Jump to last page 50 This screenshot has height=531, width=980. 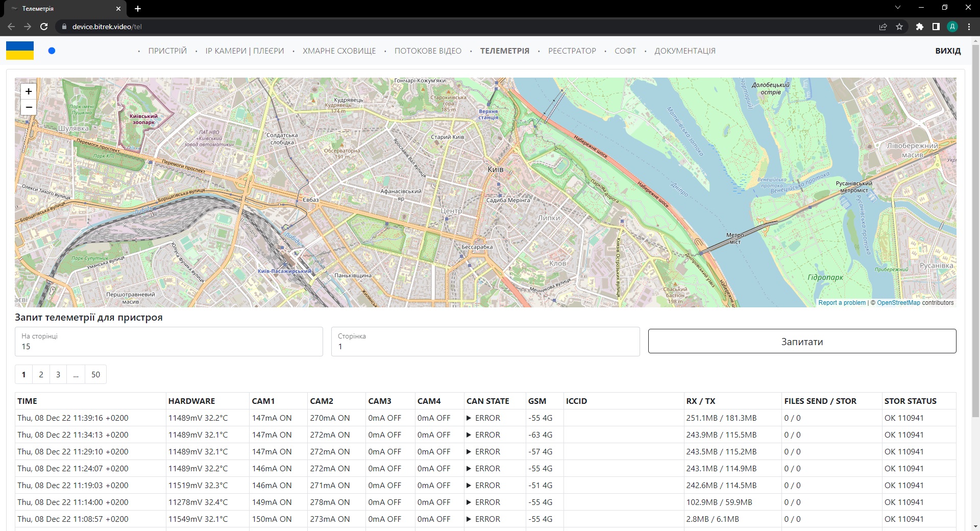(x=95, y=375)
